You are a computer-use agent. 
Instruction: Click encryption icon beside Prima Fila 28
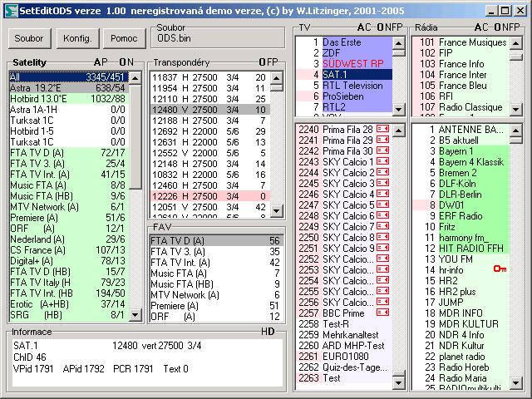pos(382,129)
